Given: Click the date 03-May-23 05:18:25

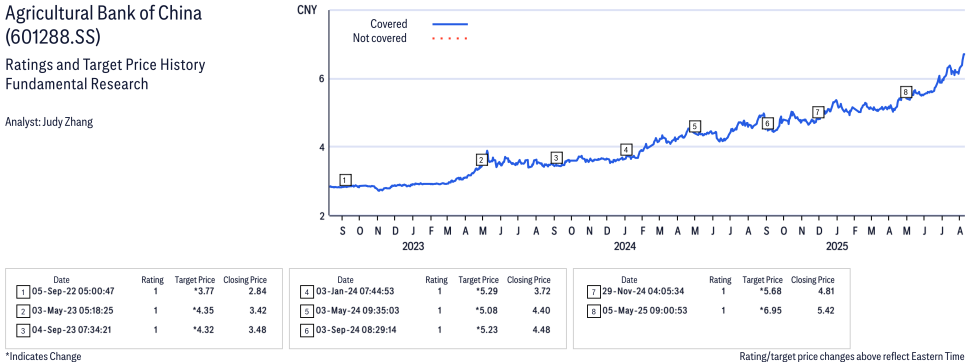Looking at the screenshot, I should [73, 310].
